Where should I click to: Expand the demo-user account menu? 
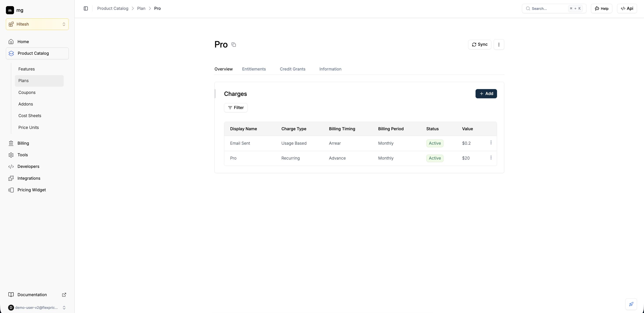[x=37, y=308]
